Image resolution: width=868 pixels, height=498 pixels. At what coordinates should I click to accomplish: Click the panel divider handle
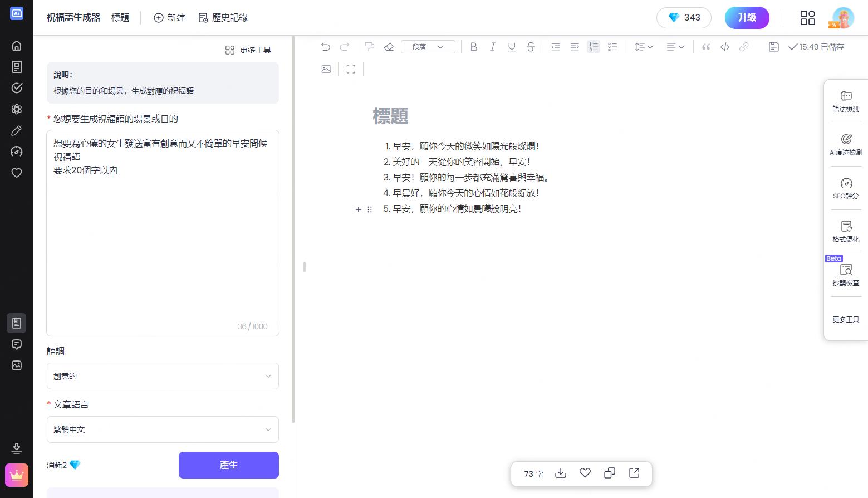(305, 267)
